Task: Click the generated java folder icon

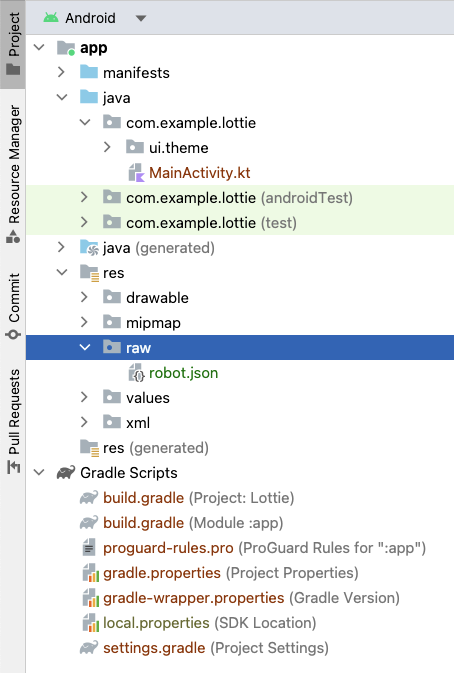Action: click(x=89, y=248)
